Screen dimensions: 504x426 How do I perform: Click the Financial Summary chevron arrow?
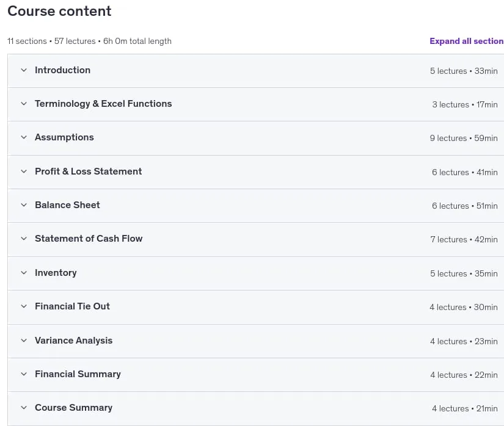[24, 374]
